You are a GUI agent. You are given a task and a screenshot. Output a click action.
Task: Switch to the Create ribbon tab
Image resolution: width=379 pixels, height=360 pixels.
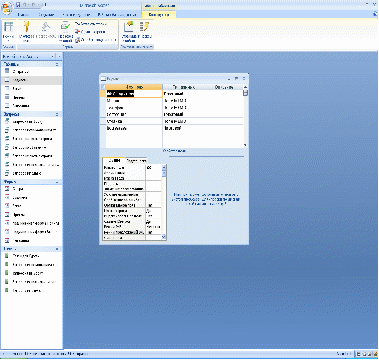46,15
